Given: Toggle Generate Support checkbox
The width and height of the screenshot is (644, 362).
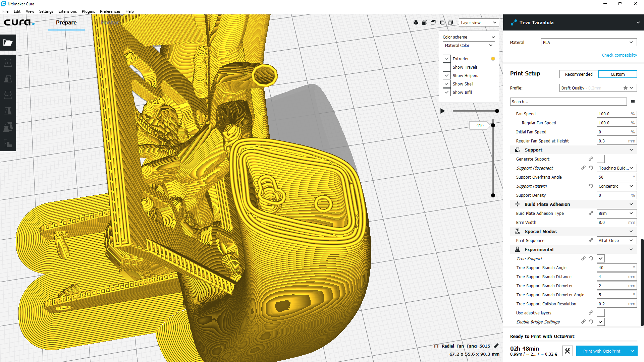Looking at the screenshot, I should click(x=601, y=159).
